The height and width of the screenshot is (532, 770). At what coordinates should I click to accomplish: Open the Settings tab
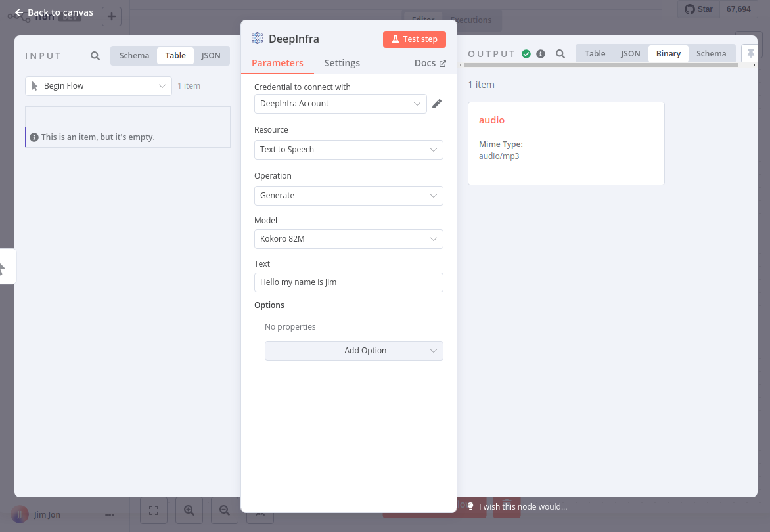click(x=342, y=63)
